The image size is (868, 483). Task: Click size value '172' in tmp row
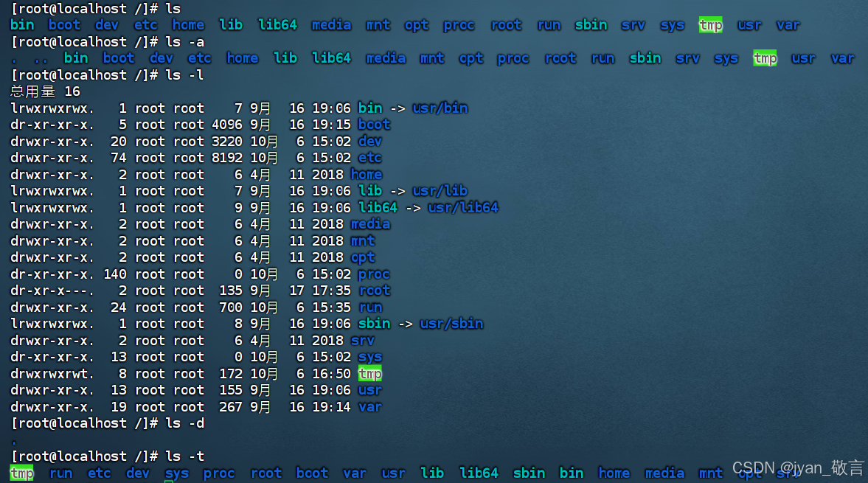point(231,374)
